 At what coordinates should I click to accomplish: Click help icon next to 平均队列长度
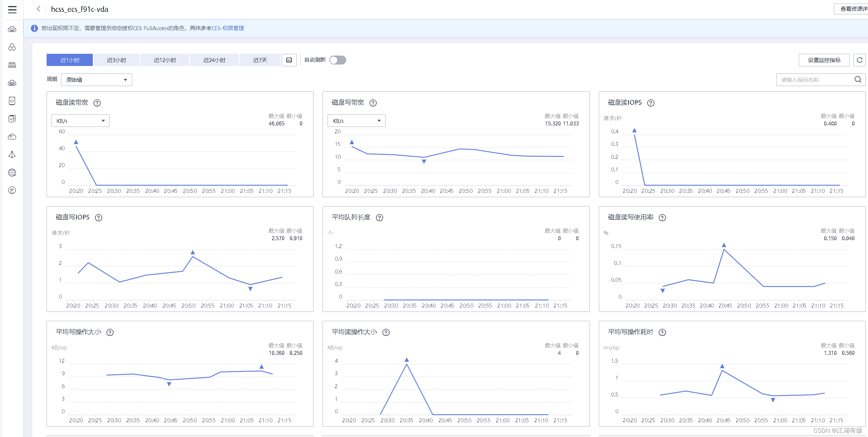(x=380, y=218)
